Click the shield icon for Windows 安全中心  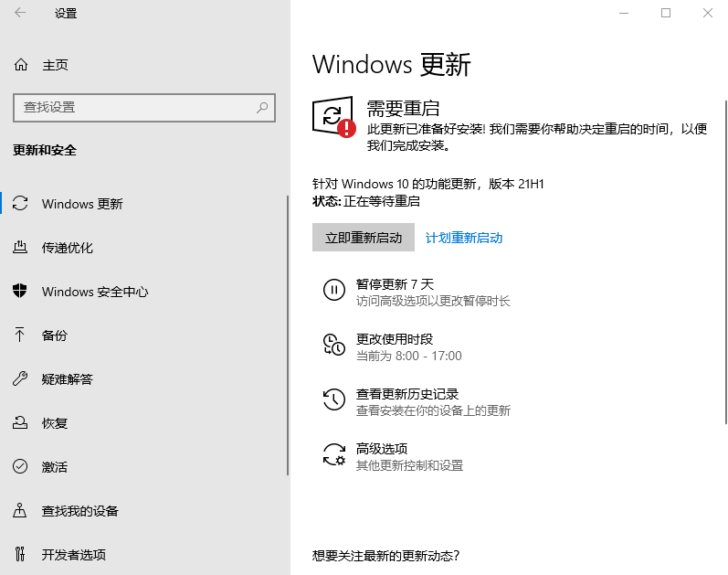point(20,291)
